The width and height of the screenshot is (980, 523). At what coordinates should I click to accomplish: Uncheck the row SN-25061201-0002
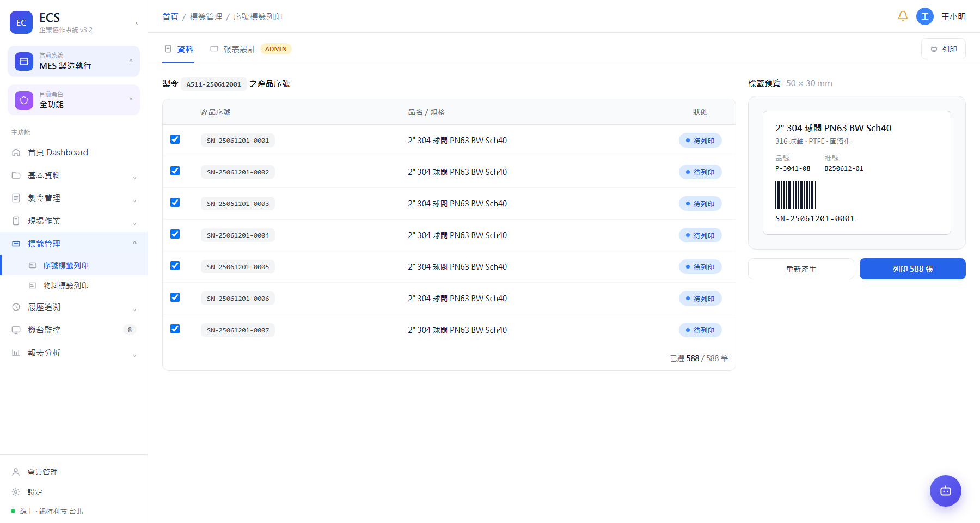tap(175, 171)
